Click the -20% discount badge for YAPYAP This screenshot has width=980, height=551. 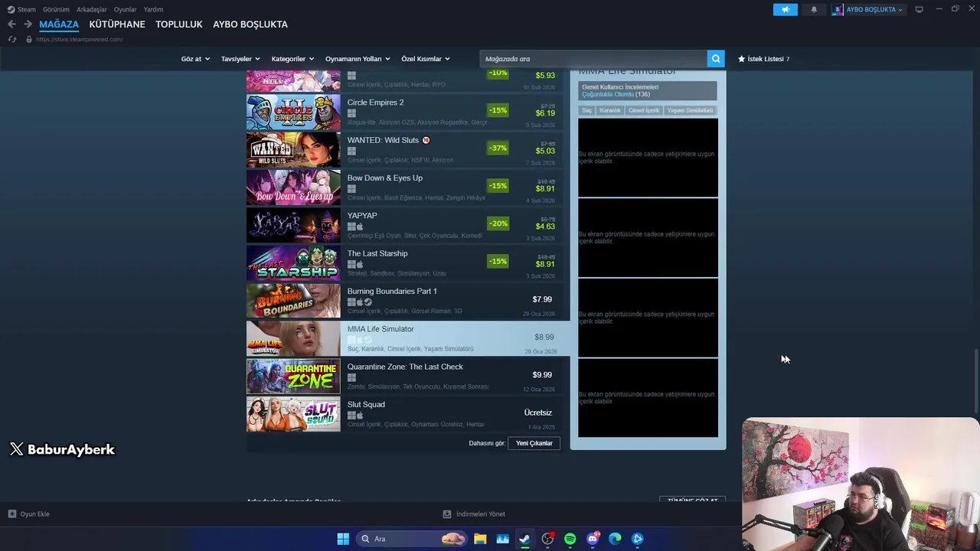(498, 223)
